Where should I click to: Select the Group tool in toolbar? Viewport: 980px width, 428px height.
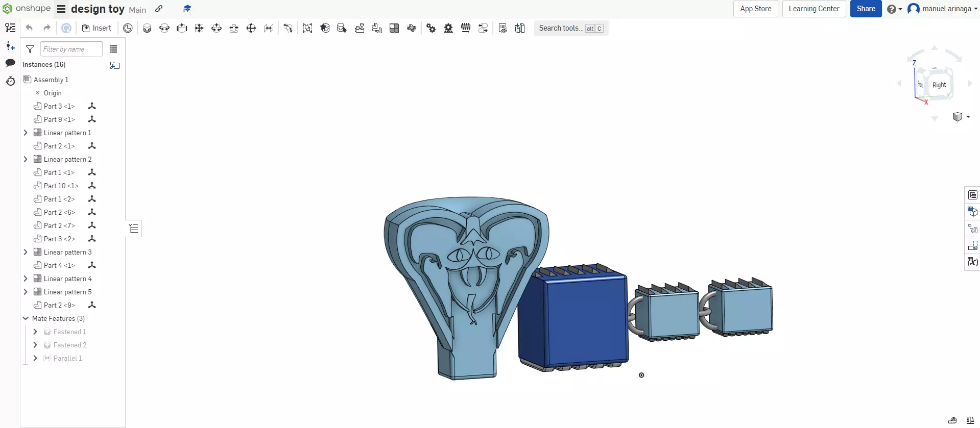click(307, 28)
